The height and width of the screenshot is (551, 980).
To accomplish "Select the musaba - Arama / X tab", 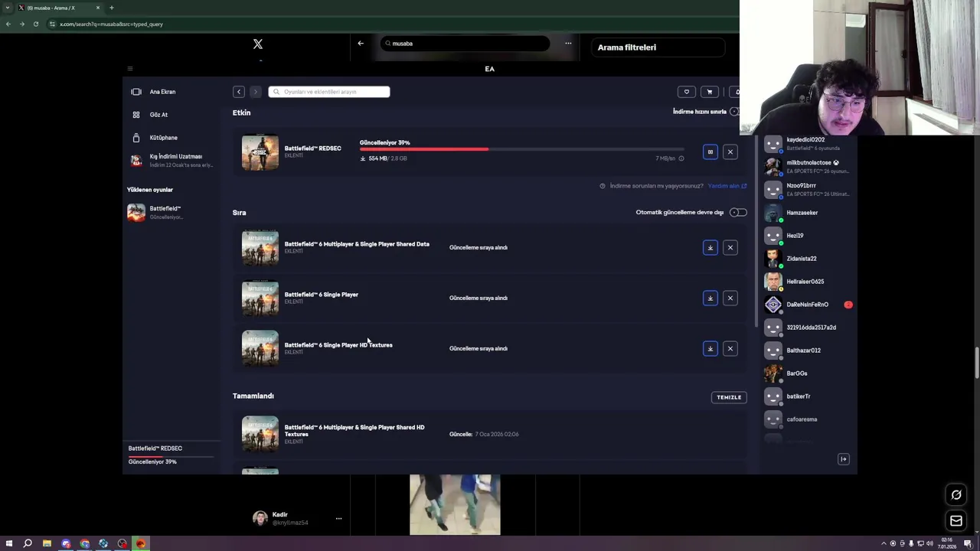I will [x=59, y=8].
